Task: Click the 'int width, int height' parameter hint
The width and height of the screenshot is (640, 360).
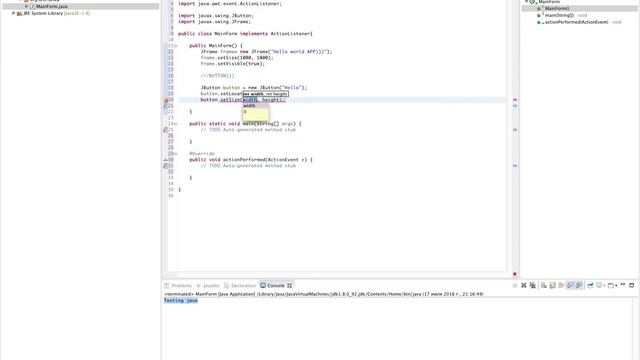Action: coord(266,94)
